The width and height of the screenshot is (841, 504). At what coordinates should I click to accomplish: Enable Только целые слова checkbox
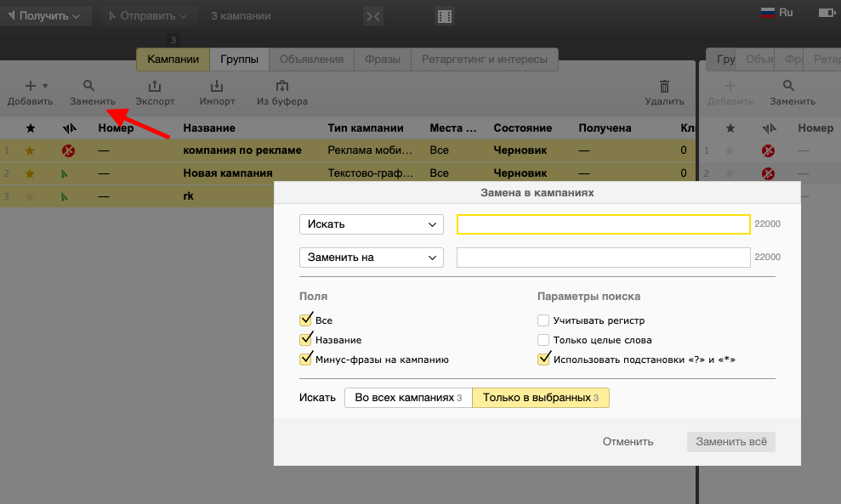click(543, 339)
